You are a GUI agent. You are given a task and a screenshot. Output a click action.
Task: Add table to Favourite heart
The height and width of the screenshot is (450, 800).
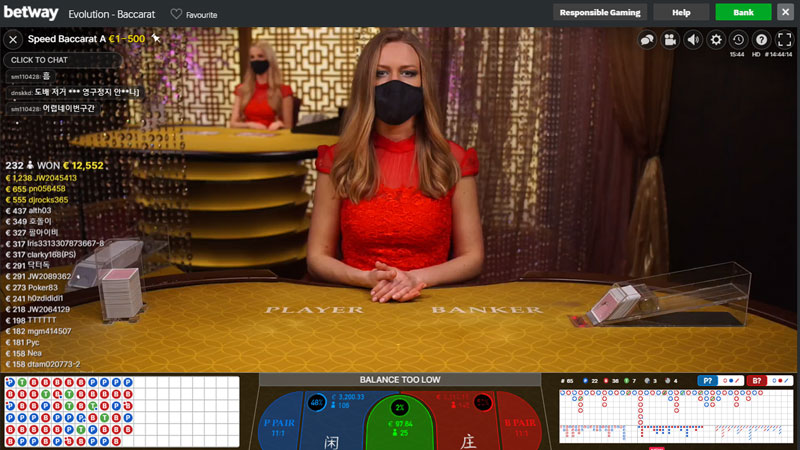[176, 14]
